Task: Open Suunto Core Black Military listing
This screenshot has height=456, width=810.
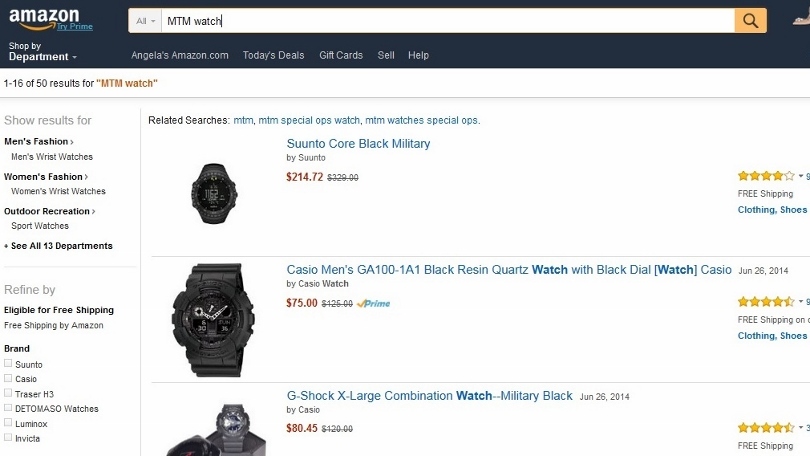Action: [x=358, y=144]
